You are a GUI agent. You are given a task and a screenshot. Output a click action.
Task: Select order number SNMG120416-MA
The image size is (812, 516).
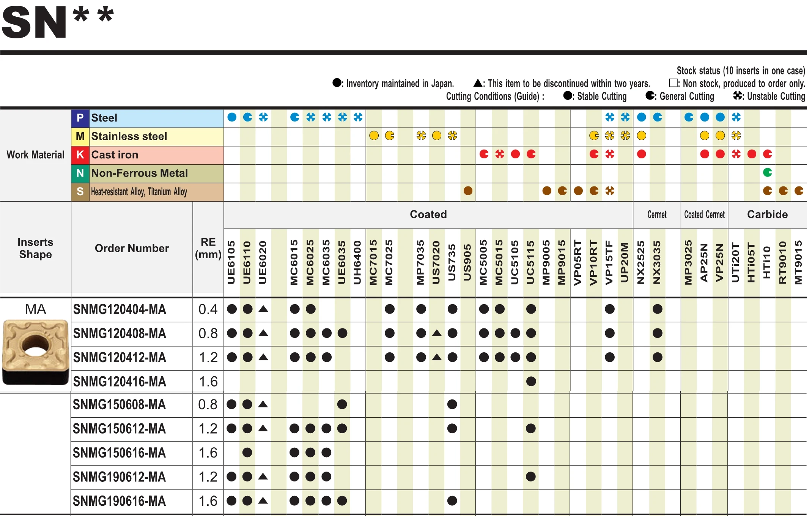pyautogui.click(x=120, y=382)
